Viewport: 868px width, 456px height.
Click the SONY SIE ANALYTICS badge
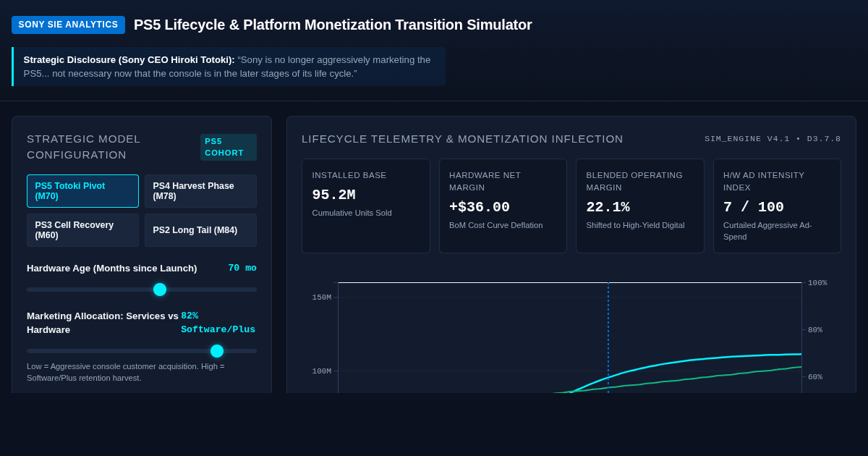point(68,25)
